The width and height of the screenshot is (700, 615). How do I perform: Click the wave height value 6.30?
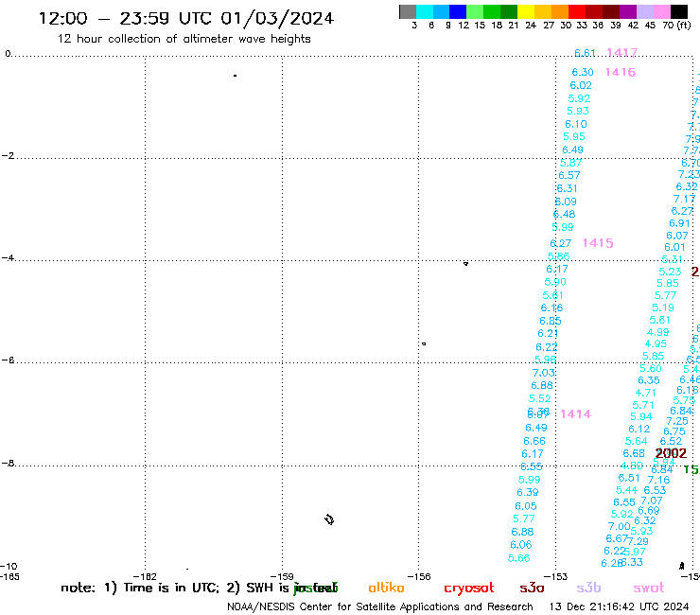coord(583,72)
